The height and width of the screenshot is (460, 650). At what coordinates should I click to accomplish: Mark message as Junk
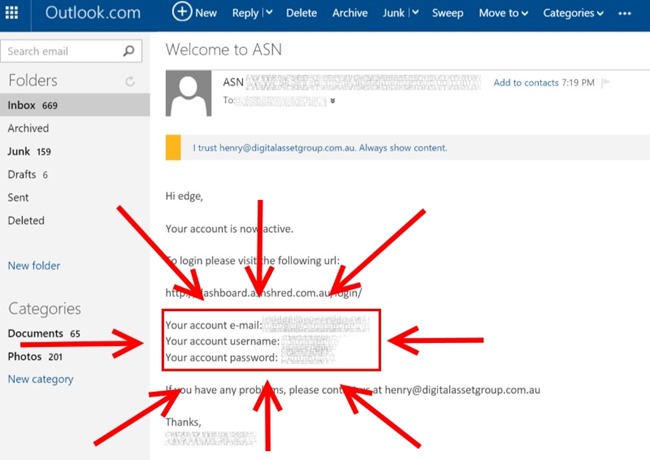pyautogui.click(x=393, y=13)
